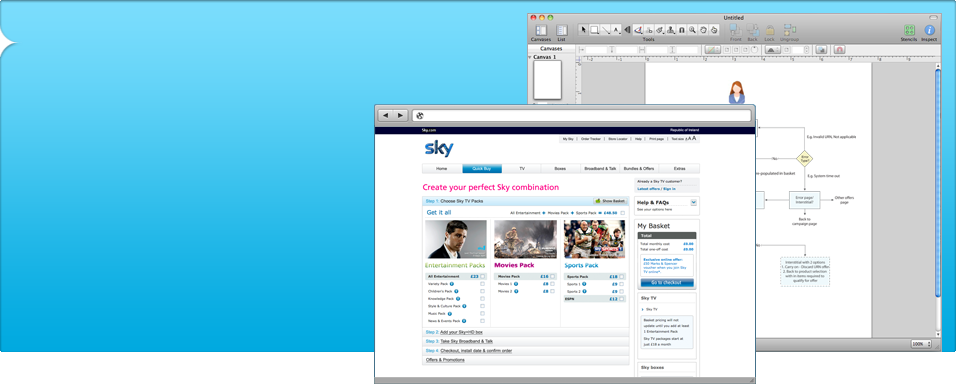Viewport: 956px width, 384px height.
Task: Open the Store Locator link
Action: [618, 139]
